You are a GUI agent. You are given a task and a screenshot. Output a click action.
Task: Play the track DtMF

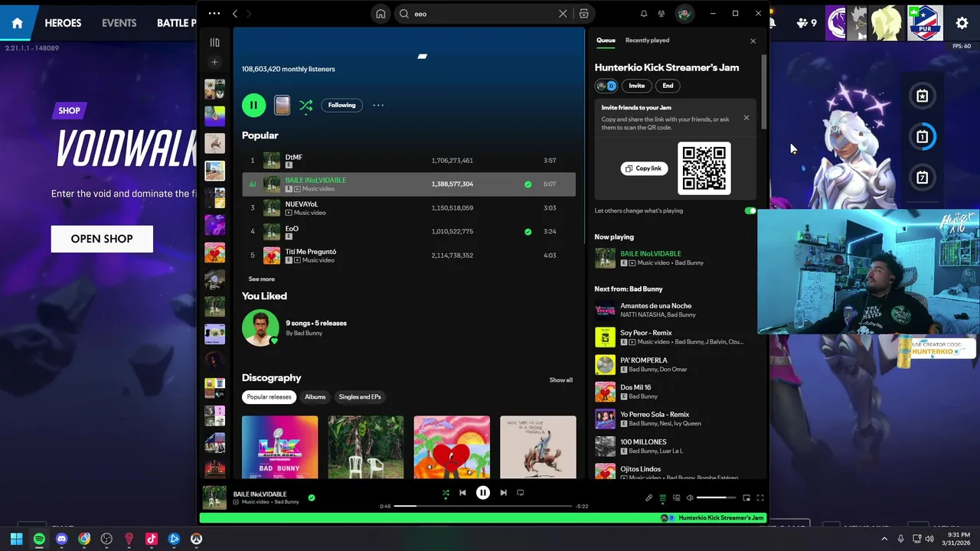click(x=409, y=161)
